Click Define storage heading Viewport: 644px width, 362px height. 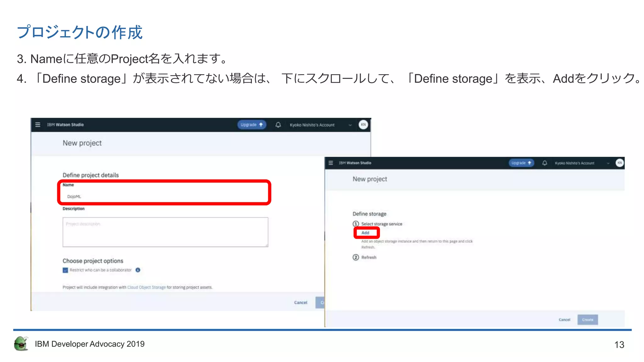coord(369,214)
